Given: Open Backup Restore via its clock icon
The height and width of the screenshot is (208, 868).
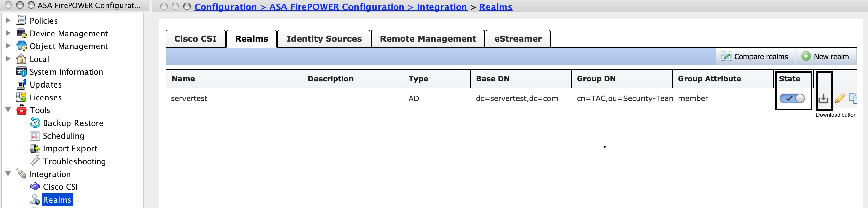Looking at the screenshot, I should coord(35,123).
